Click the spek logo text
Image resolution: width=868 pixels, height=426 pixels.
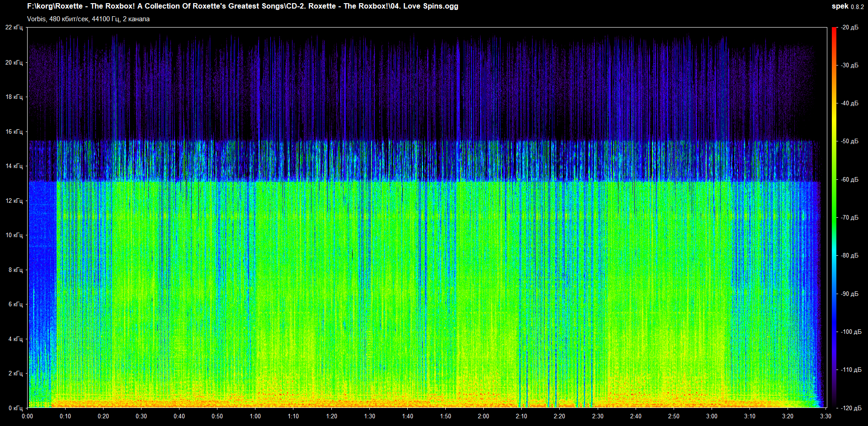[x=840, y=6]
